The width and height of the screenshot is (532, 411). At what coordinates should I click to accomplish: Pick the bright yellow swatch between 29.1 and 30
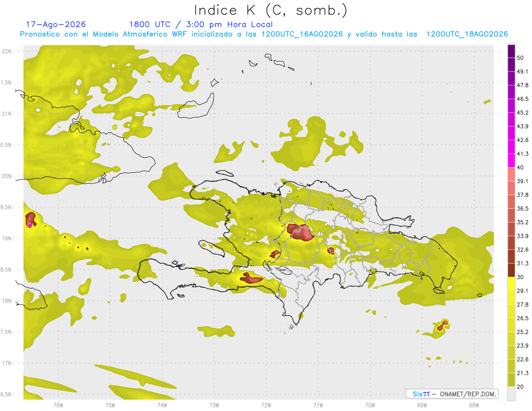click(511, 284)
